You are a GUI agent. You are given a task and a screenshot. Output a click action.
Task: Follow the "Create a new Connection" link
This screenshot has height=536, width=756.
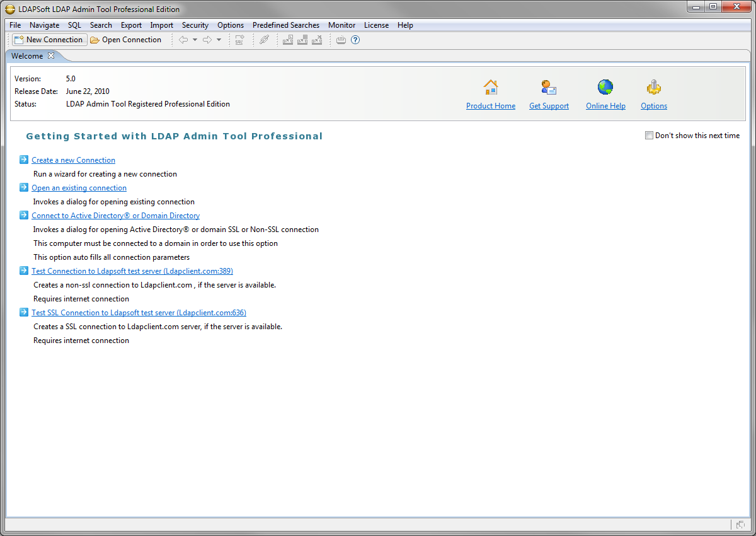tap(73, 160)
